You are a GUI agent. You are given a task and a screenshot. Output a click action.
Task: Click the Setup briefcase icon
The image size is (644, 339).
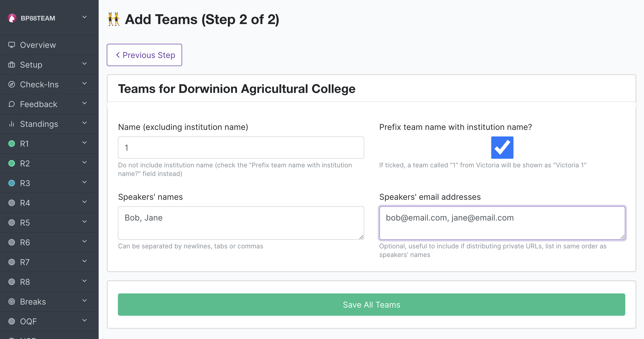pos(12,65)
